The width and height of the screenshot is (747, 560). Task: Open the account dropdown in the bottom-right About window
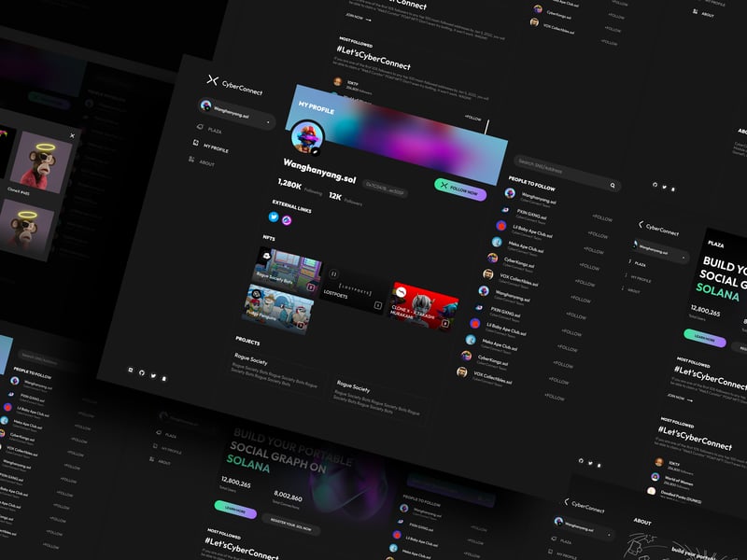click(x=585, y=529)
